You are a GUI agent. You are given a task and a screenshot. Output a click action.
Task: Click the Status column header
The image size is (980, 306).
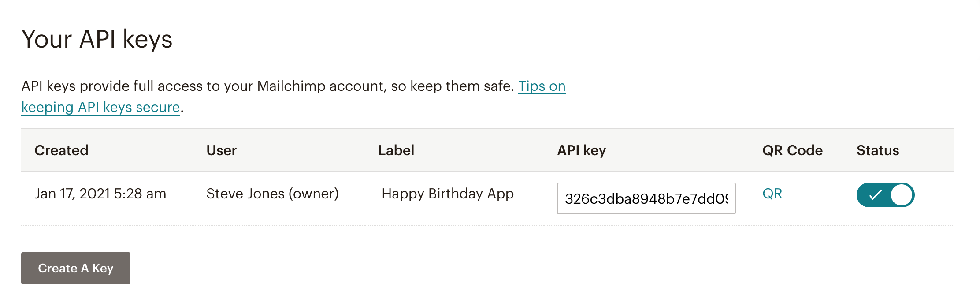click(x=877, y=150)
